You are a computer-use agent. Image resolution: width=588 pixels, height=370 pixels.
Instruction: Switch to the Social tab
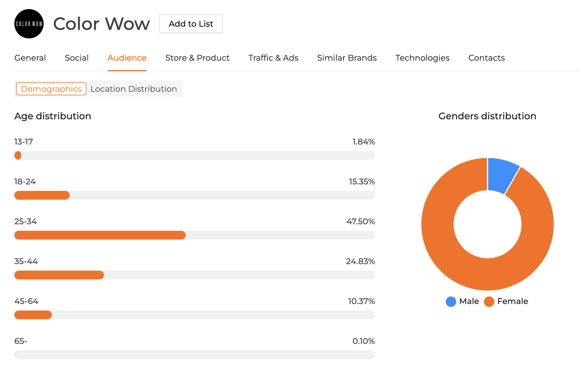77,58
